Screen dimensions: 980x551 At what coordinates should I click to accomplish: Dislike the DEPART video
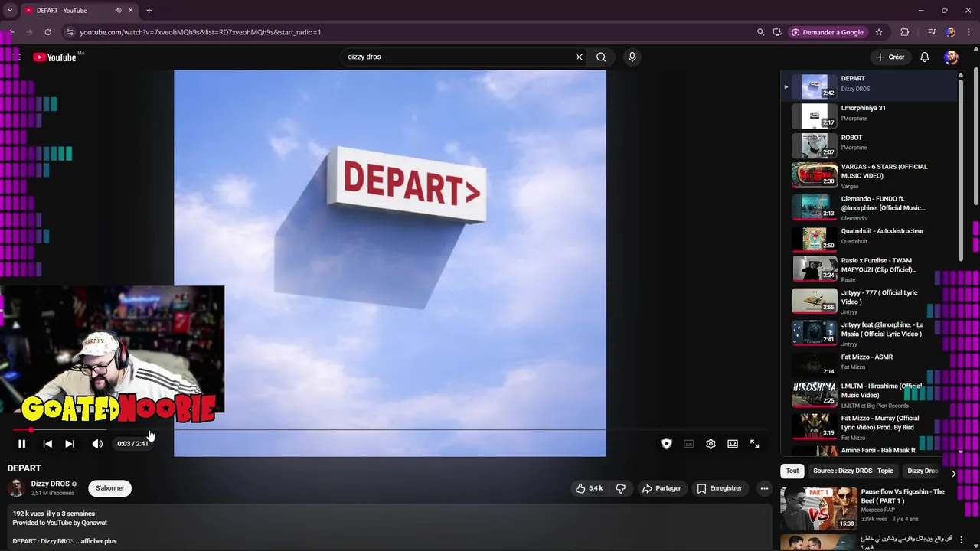click(x=621, y=488)
